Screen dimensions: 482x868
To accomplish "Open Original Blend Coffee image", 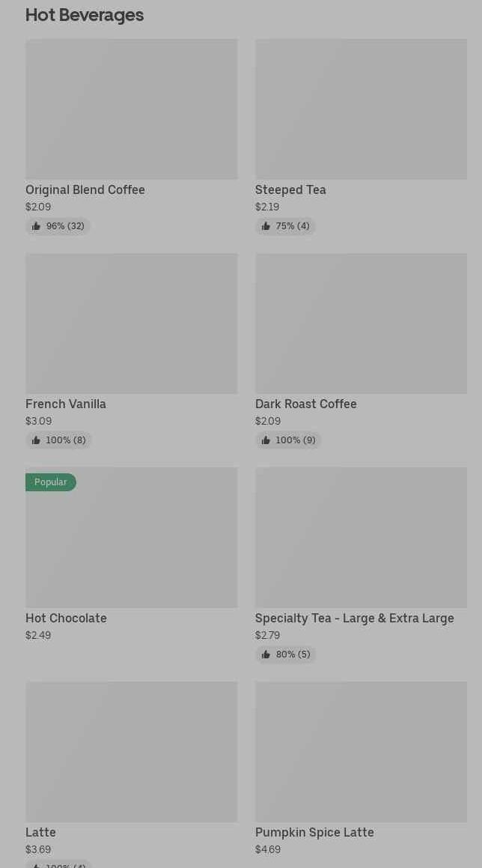I will point(131,109).
